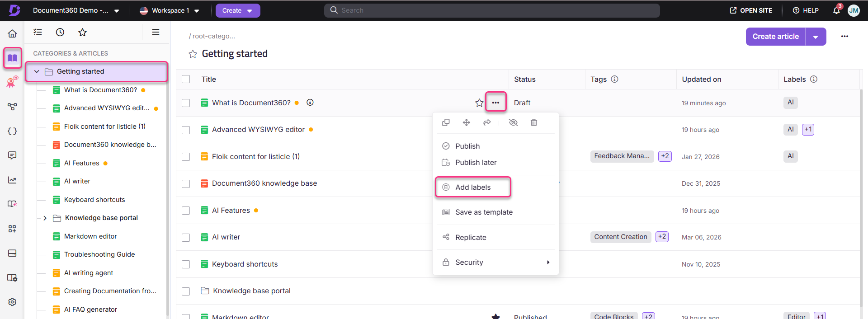Open the Drive storage icon in sidebar

(x=12, y=253)
